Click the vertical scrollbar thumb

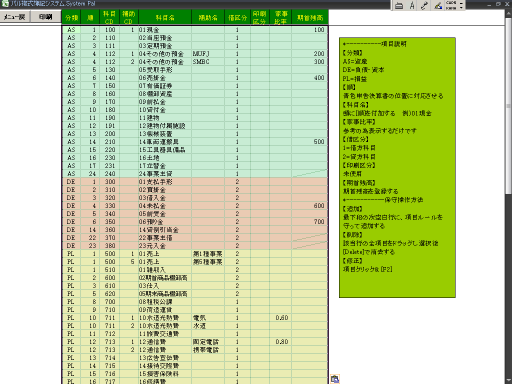[x=509, y=106]
